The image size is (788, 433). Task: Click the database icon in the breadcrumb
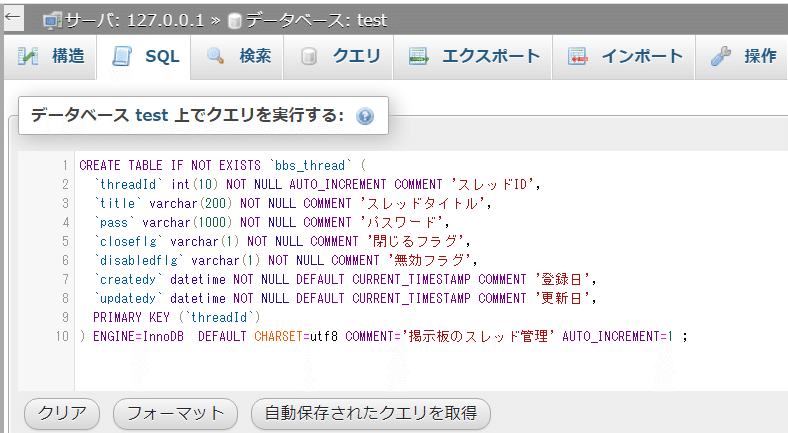point(235,21)
